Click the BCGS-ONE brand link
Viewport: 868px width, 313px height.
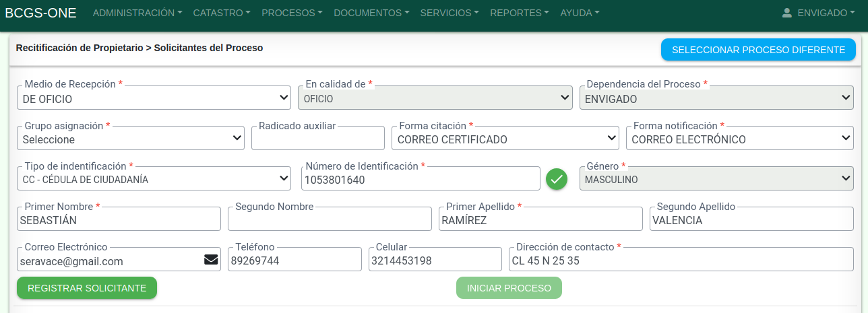pos(40,13)
